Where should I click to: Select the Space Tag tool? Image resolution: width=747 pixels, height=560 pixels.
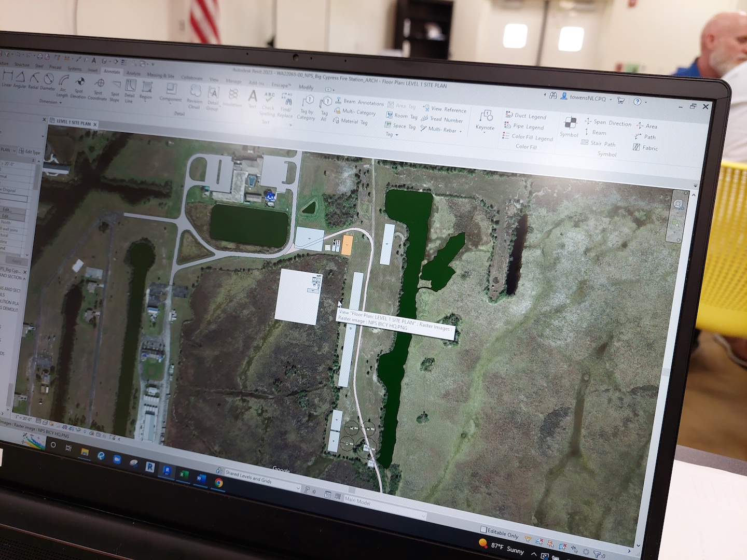coord(400,125)
